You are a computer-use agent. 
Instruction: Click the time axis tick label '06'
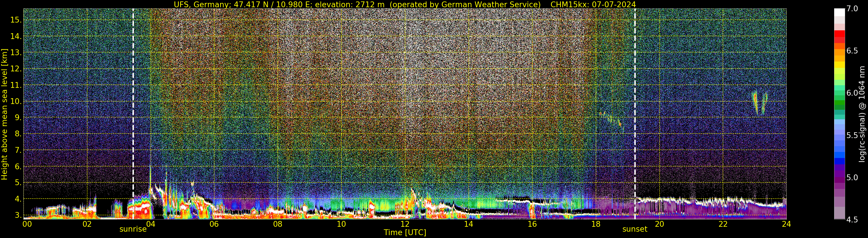[x=214, y=224]
